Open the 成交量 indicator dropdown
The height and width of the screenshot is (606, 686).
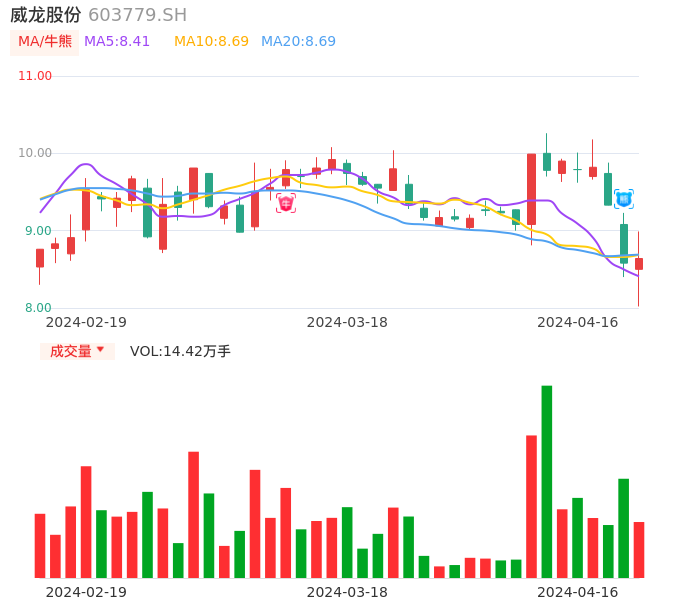pyautogui.click(x=77, y=351)
